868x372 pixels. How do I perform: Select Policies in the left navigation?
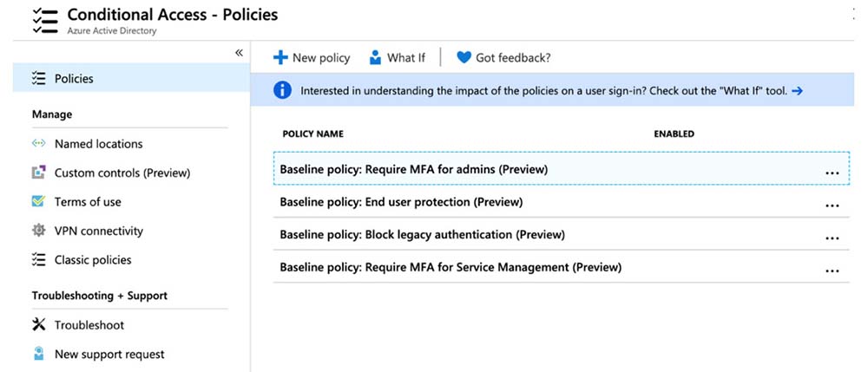point(74,78)
